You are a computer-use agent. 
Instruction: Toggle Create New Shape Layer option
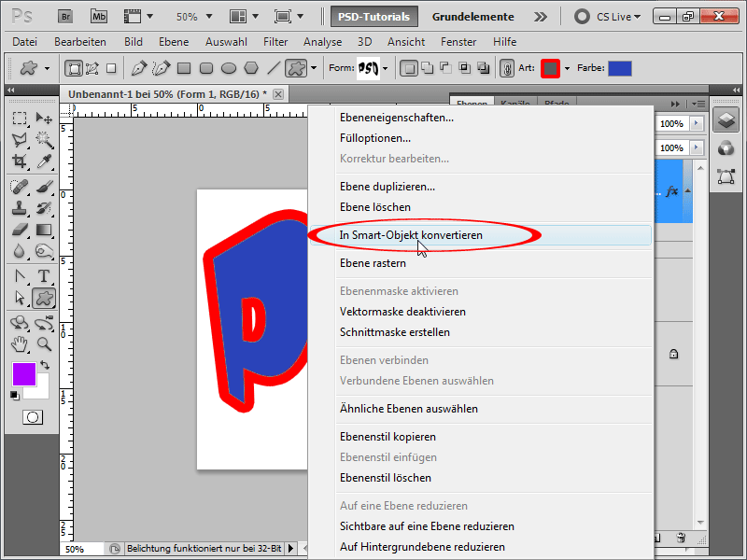[409, 68]
